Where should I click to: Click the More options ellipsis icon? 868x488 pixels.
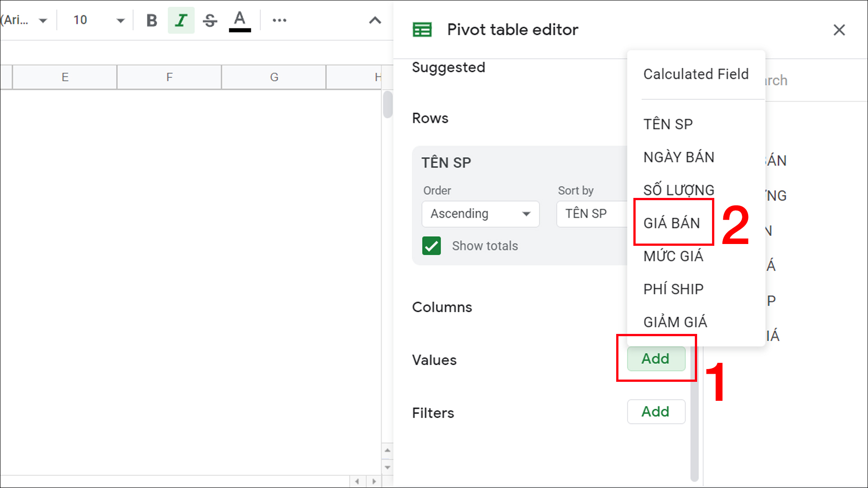278,20
